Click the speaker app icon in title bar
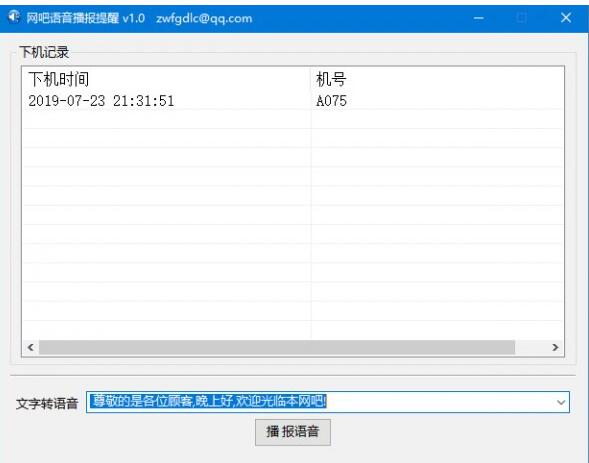This screenshot has height=463, width=589. pos(14,17)
